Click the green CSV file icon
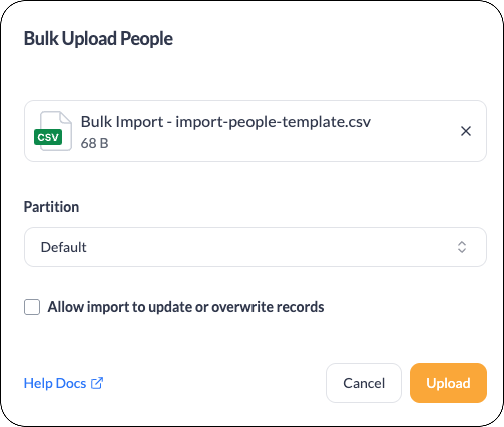This screenshot has width=504, height=427. click(x=48, y=137)
